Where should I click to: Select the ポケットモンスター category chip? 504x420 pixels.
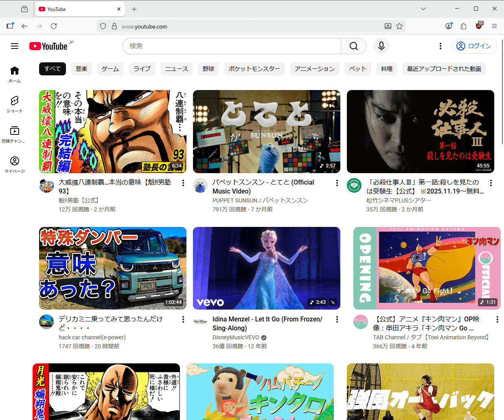tap(254, 69)
